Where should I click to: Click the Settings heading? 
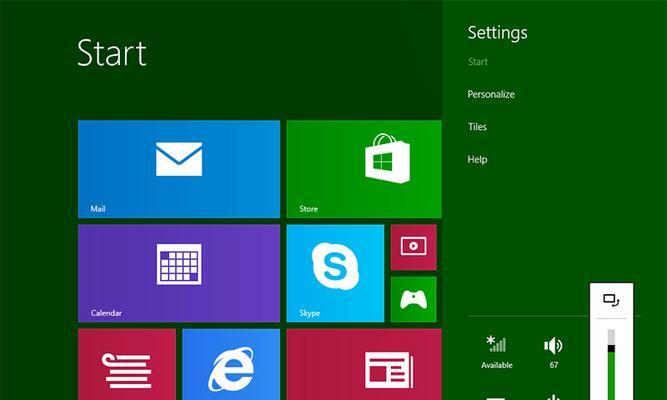point(497,33)
